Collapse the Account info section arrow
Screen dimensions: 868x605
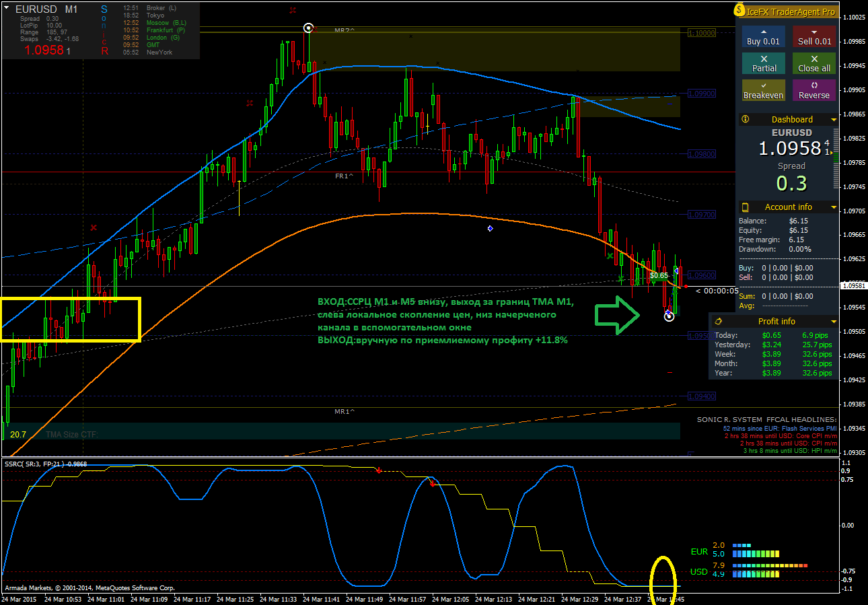[834, 207]
